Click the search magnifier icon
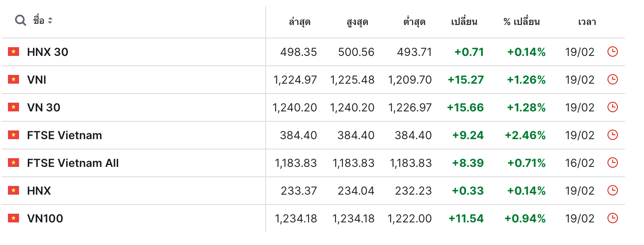 tap(21, 20)
